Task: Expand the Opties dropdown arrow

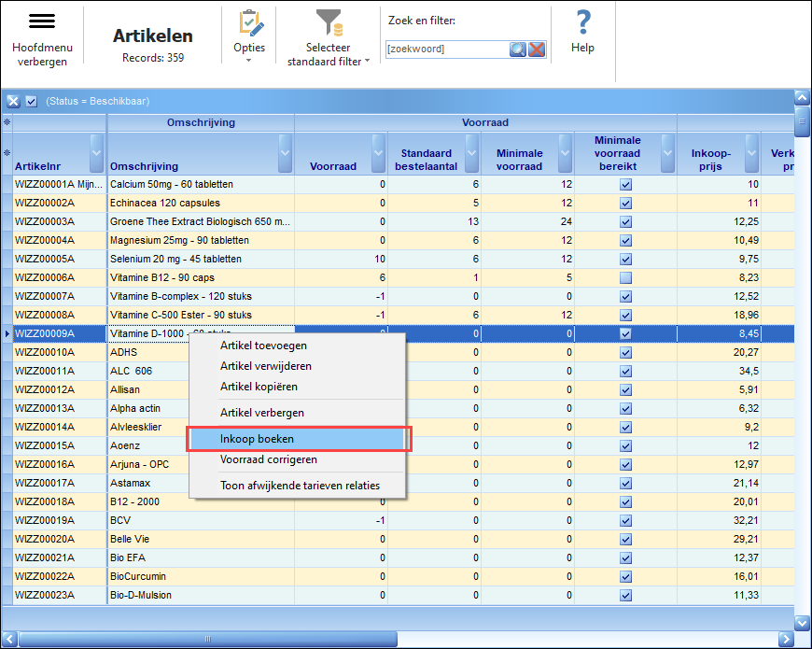Action: [248, 61]
